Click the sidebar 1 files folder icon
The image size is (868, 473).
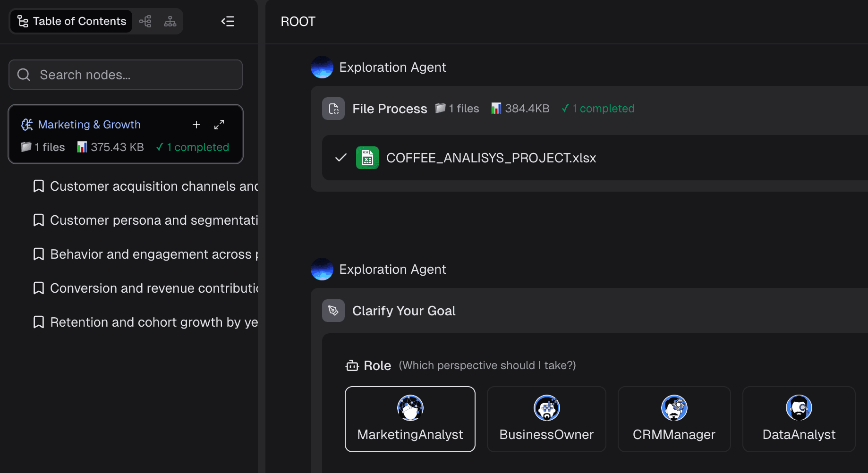click(26, 147)
